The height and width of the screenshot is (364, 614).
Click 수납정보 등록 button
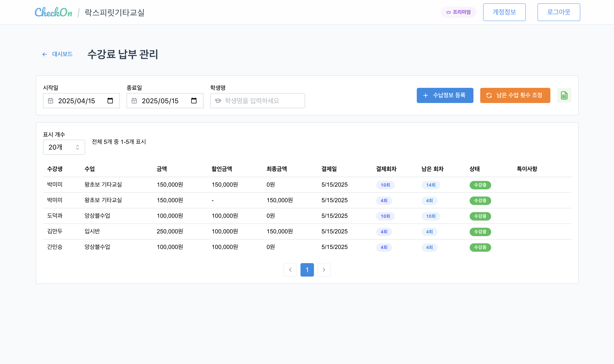[x=445, y=95]
